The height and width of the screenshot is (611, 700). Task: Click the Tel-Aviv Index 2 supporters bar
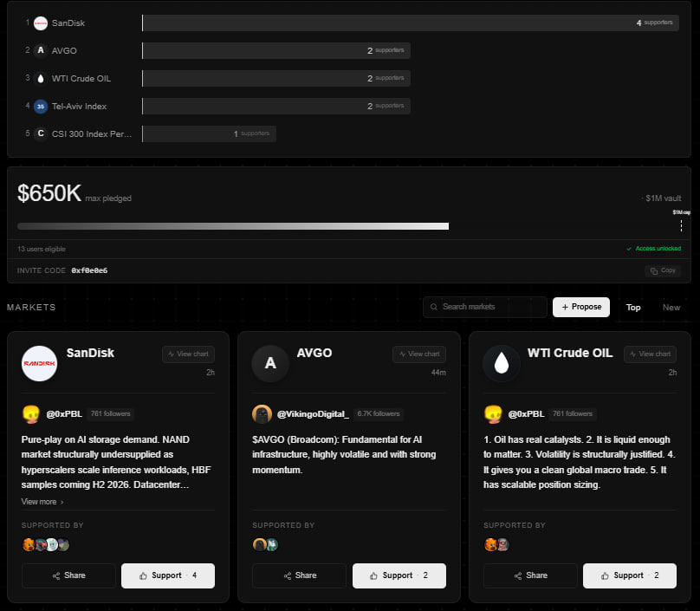click(x=276, y=106)
